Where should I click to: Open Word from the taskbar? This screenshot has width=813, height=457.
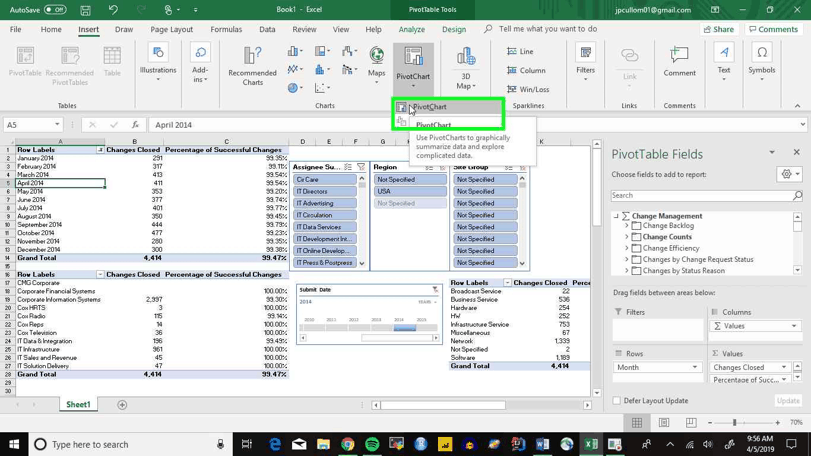542,444
